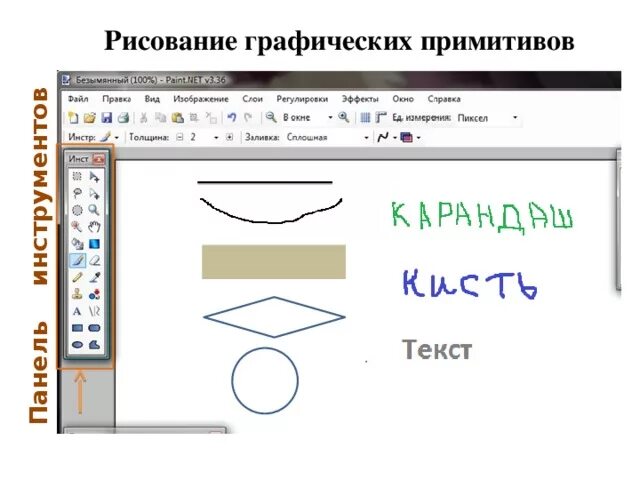Open the 'Толщина' brush width dropdown

tap(216, 138)
